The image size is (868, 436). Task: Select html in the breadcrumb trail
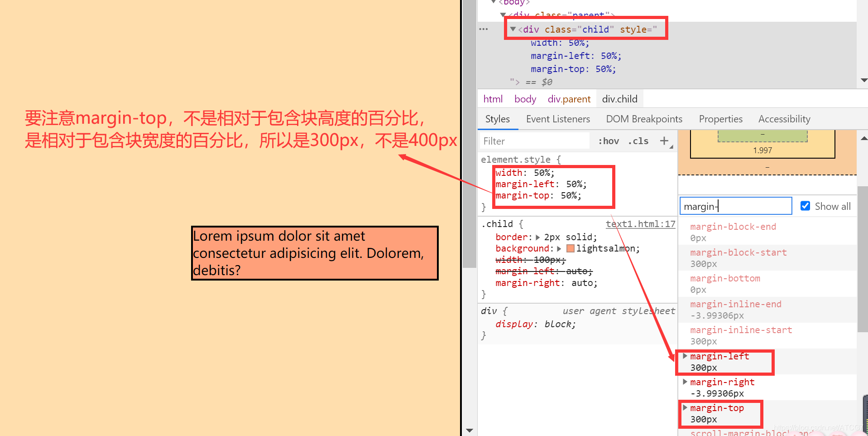(x=493, y=99)
